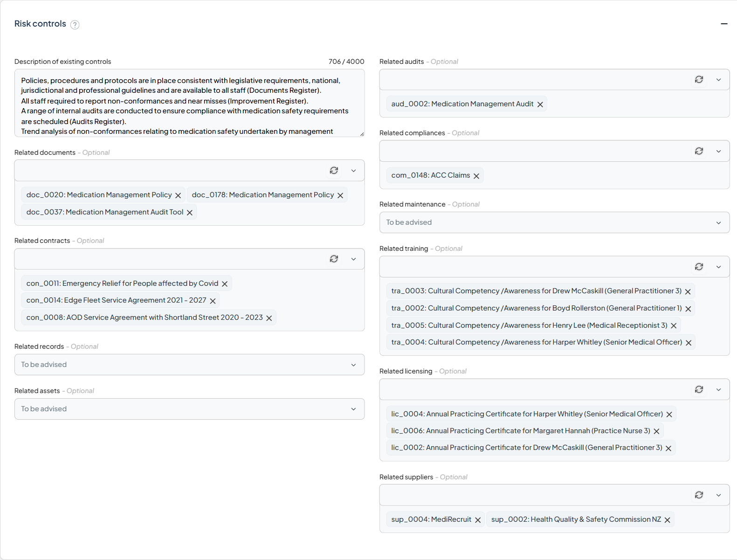Remove sup_0004 MediRecruit supplier tag
The width and height of the screenshot is (737, 560).
point(478,520)
